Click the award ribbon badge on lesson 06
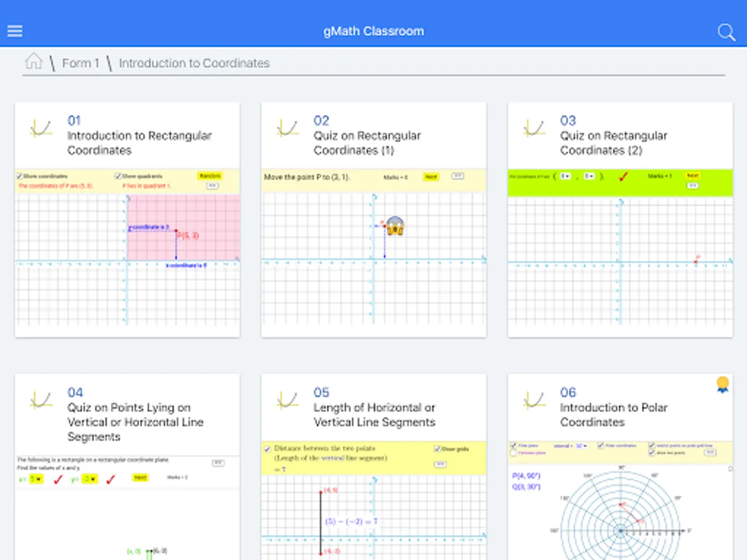The height and width of the screenshot is (560, 747). [x=722, y=385]
